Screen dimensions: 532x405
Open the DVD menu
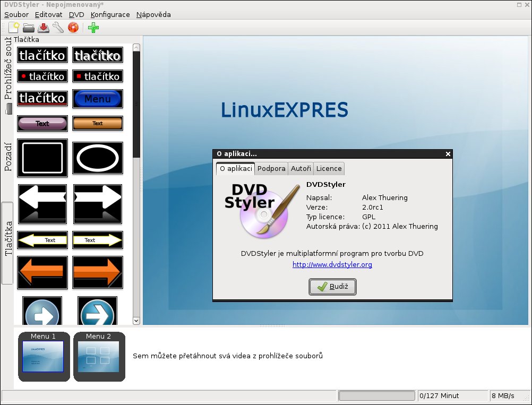point(76,14)
